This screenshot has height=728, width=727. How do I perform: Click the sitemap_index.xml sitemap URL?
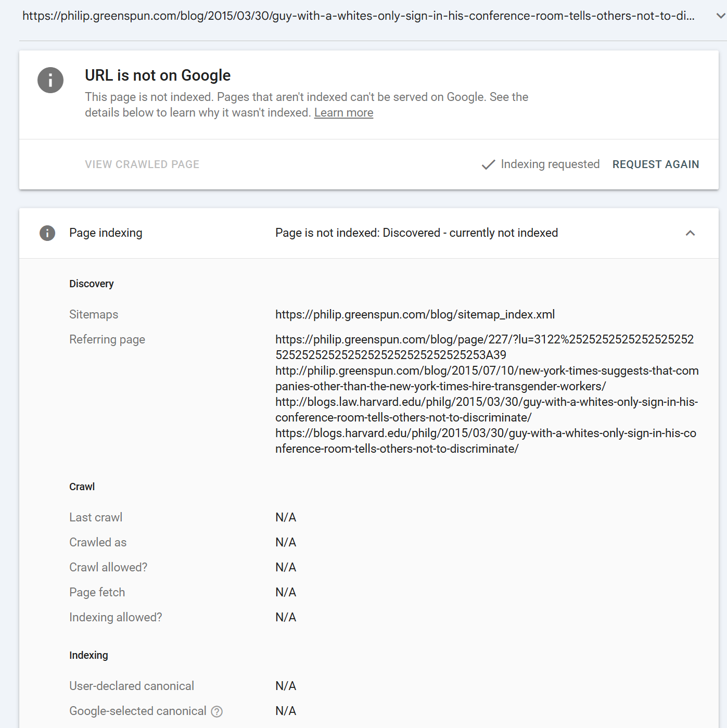coord(415,314)
